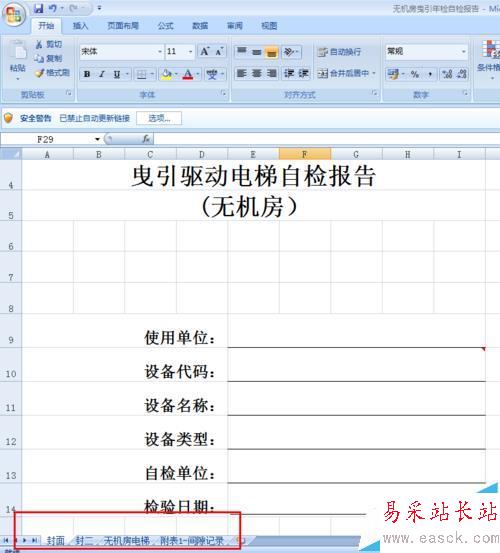Click Select All corner of grid
This screenshot has width=500, height=553.
(11, 154)
